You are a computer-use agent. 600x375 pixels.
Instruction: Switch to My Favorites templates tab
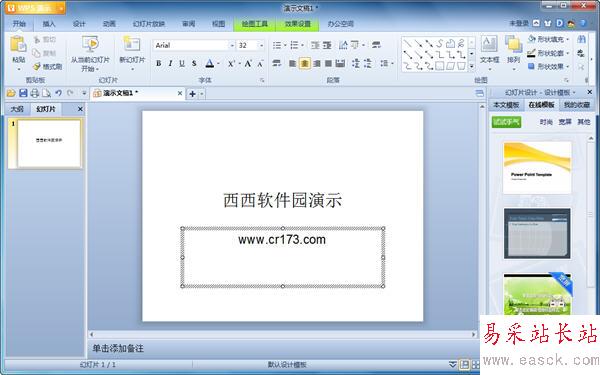pyautogui.click(x=577, y=104)
